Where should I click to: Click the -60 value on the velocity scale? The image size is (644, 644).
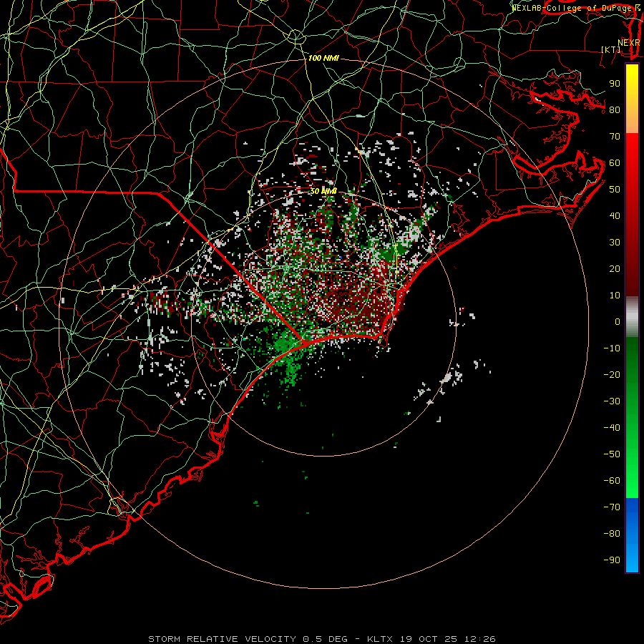[612, 481]
